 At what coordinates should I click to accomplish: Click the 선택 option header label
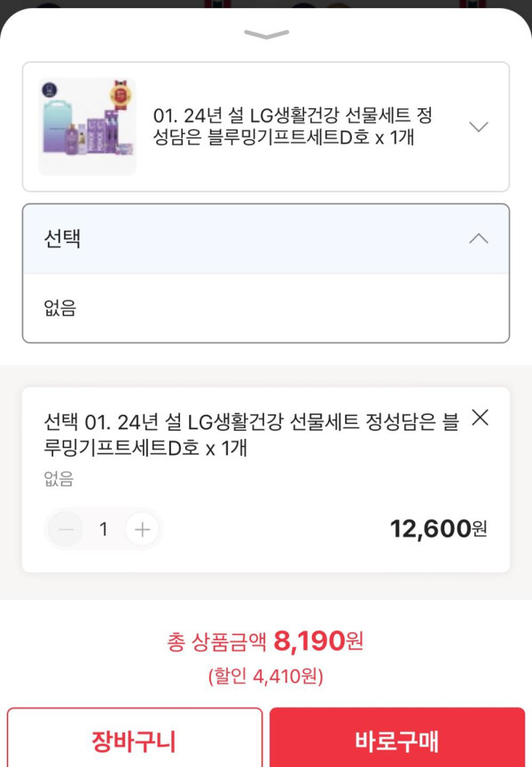(62, 239)
